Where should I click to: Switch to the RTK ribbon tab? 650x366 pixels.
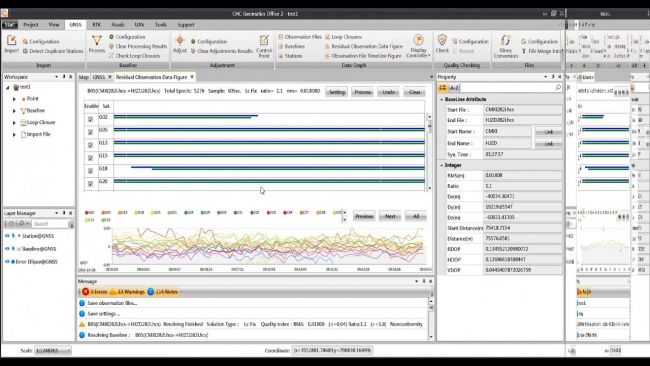pyautogui.click(x=97, y=25)
